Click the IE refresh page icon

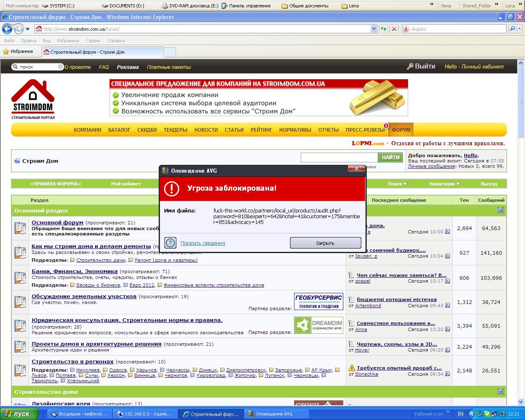point(383,29)
